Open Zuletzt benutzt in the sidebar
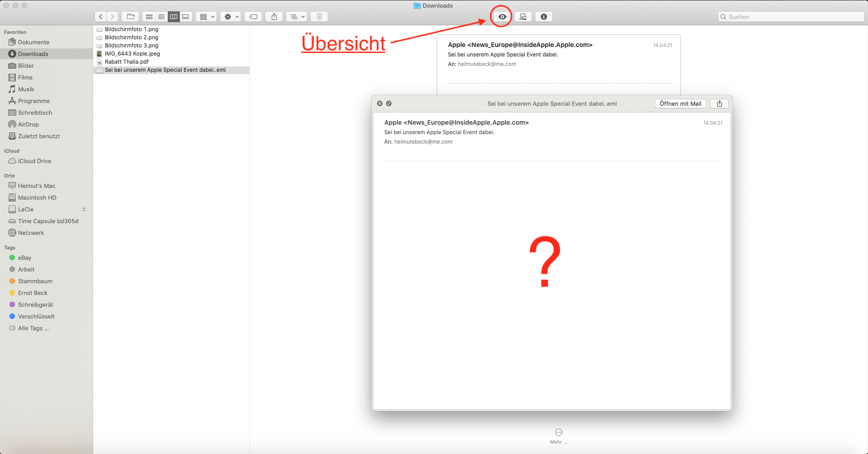The image size is (868, 454). [46, 136]
